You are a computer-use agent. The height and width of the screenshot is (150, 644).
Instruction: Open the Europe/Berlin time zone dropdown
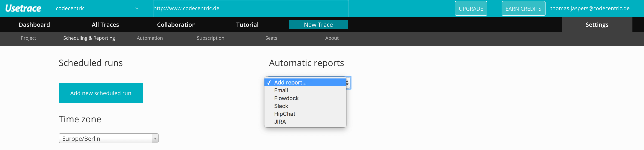108,138
